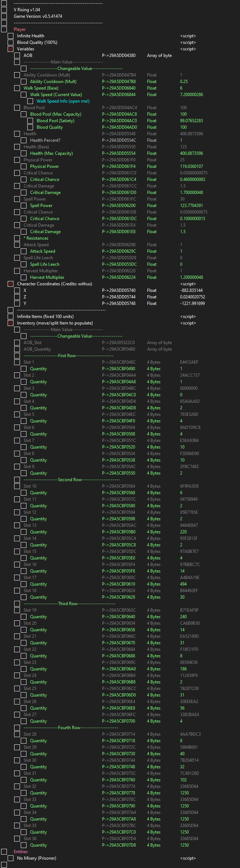
Task: Click the Harvest Multiplier value 1.200000048
Action: 191,277
